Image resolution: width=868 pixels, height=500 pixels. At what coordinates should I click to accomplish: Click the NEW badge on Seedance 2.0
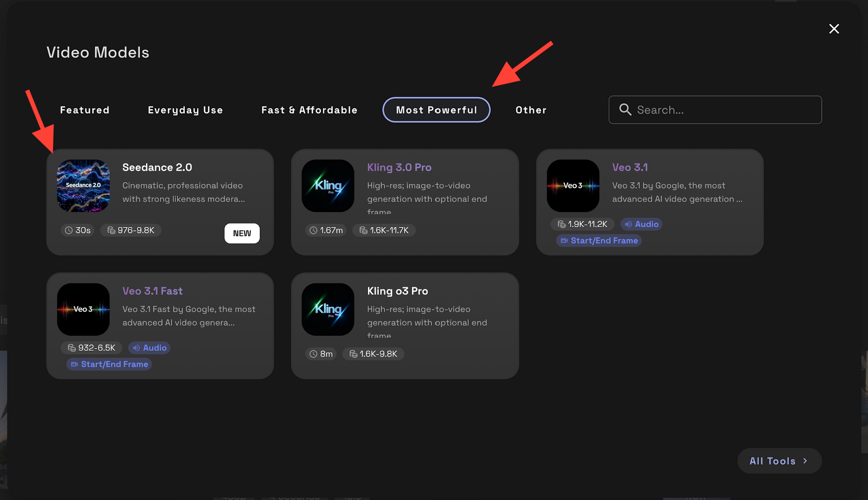click(242, 233)
